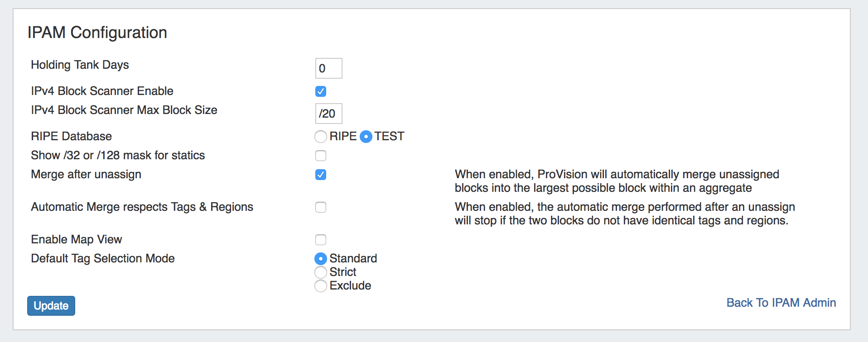The image size is (868, 342).
Task: Click the Automatic Merge description text
Action: [625, 214]
